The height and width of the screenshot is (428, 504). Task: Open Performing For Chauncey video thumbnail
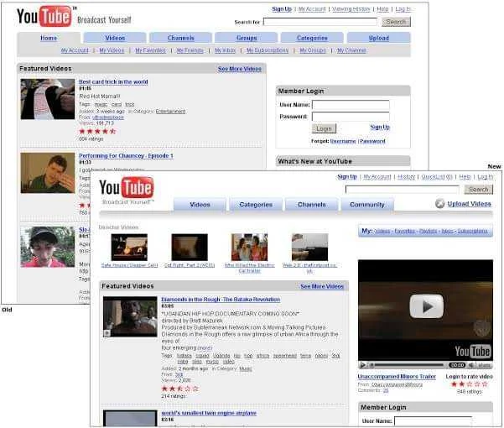tap(48, 173)
